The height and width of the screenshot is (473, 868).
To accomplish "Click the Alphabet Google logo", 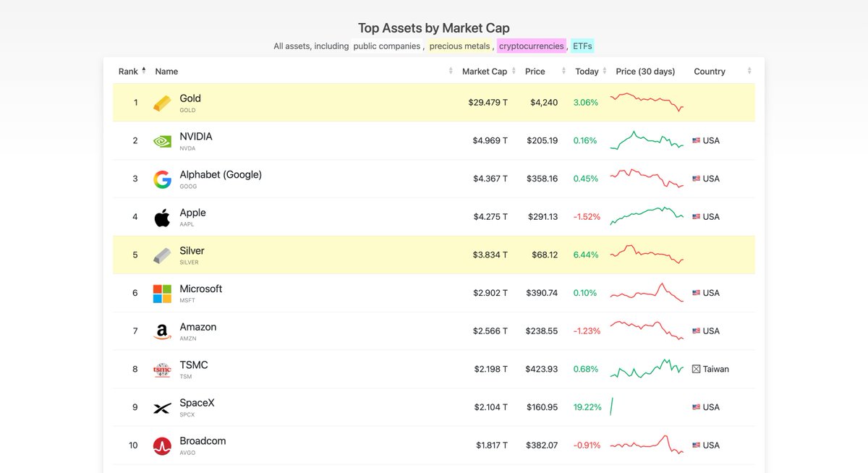I will [x=162, y=179].
